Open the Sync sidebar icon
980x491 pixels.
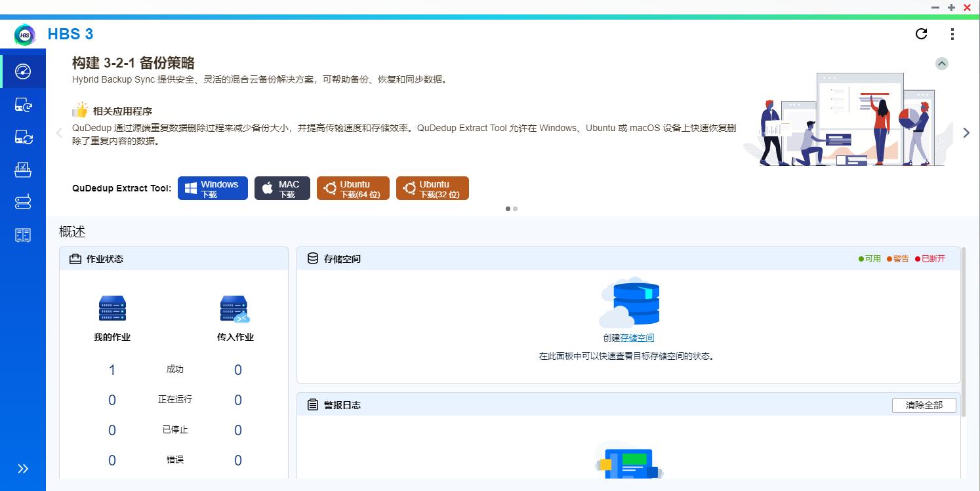pyautogui.click(x=24, y=137)
